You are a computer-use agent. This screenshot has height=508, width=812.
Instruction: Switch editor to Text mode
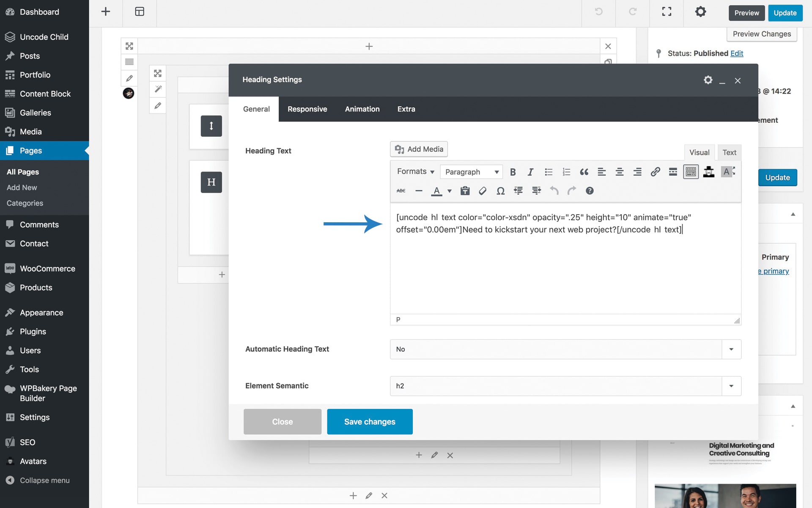pos(729,152)
